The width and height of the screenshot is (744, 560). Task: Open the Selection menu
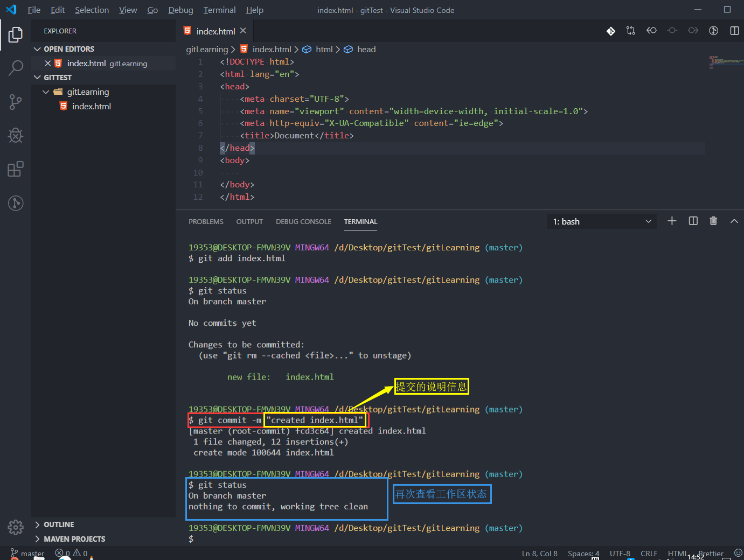tap(92, 10)
